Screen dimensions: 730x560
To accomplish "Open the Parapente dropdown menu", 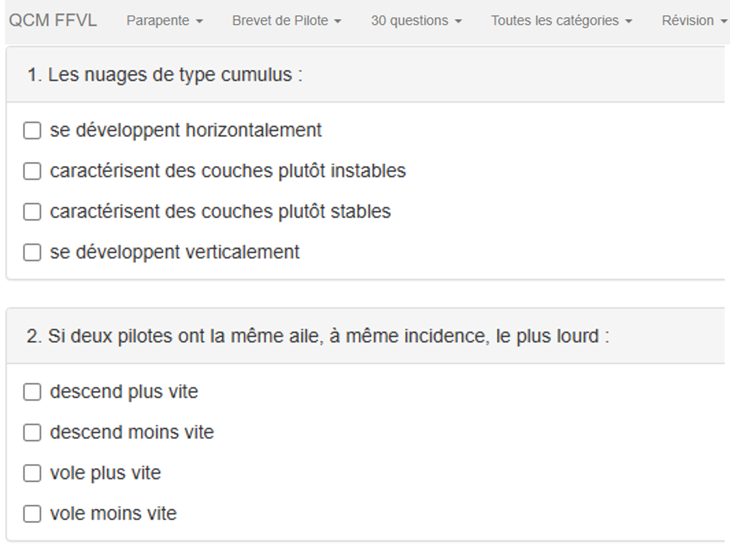I will pos(165,21).
